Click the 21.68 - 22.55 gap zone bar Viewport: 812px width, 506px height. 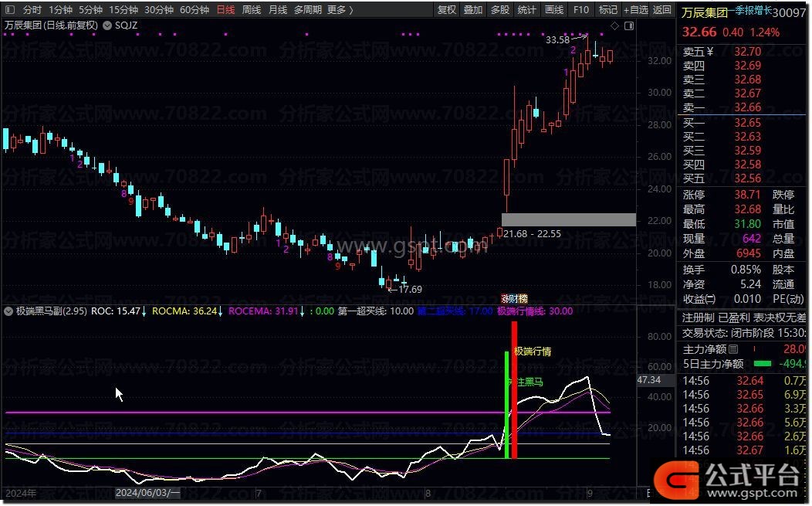[569, 220]
